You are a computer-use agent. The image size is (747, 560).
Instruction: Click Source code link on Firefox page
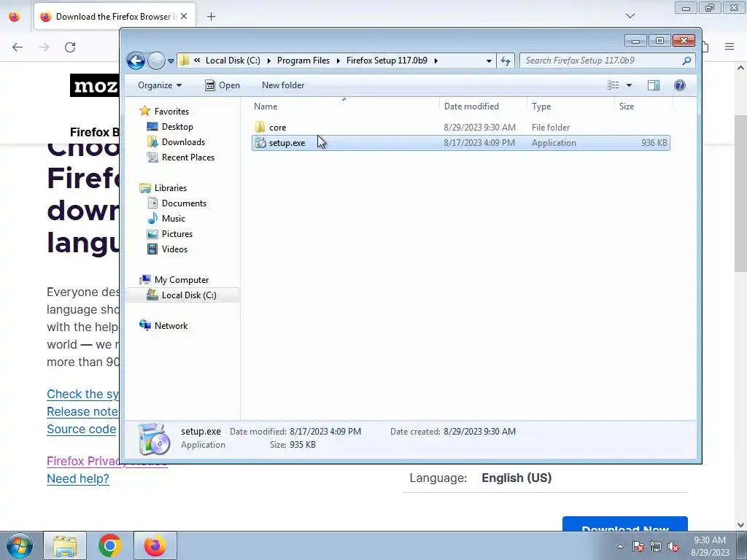tap(82, 429)
